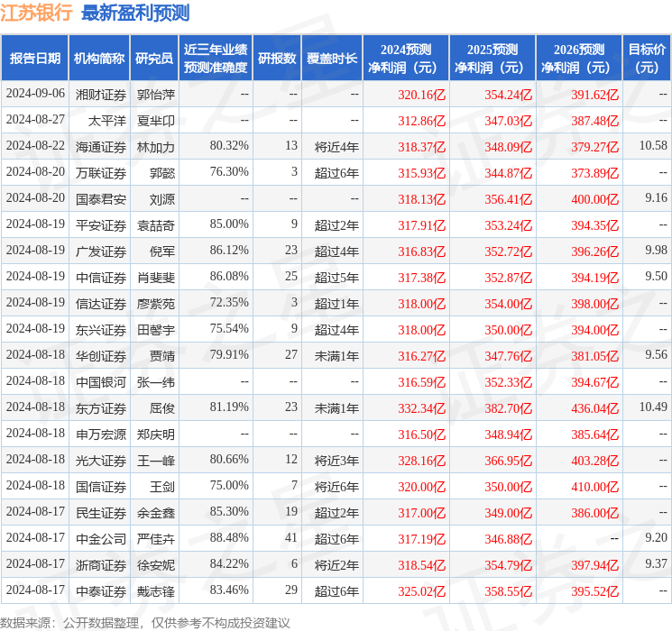Click the 410.00亿 forecast value
The image size is (672, 631).
[x=594, y=487]
